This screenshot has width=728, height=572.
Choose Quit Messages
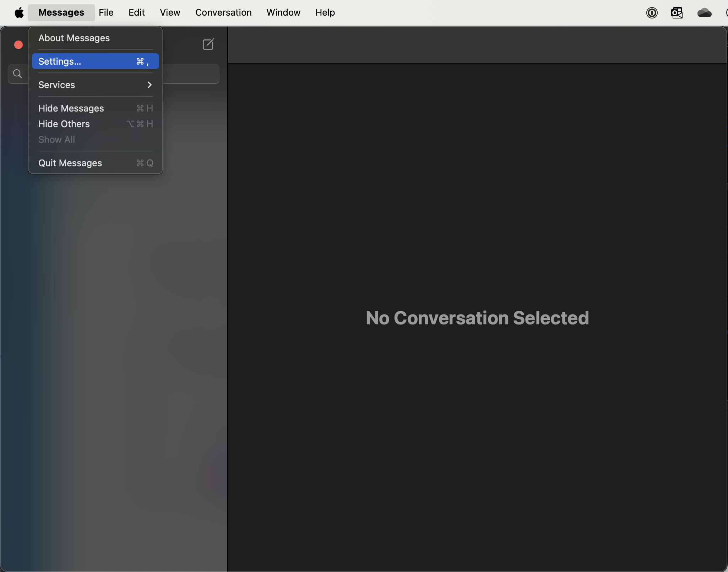click(96, 163)
